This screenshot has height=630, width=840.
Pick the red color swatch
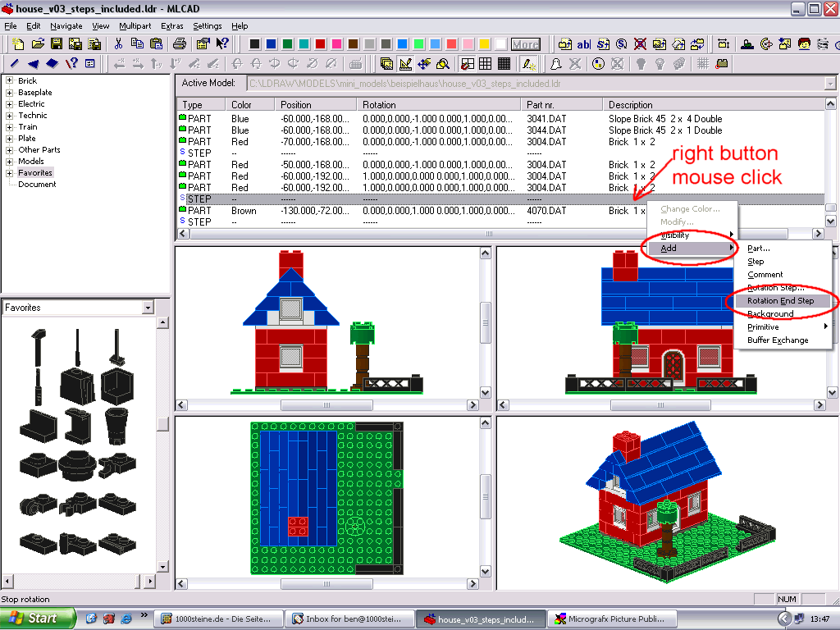pos(321,44)
